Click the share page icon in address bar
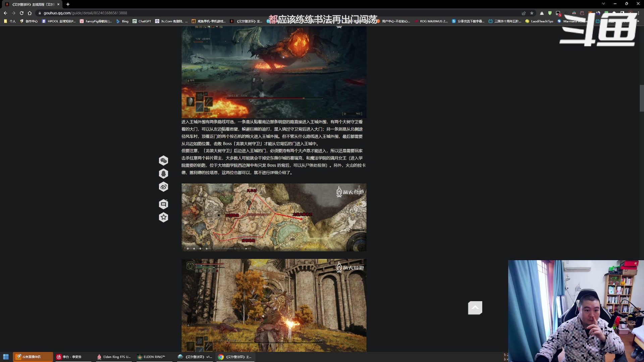Screen dimensions: 644x362 click(524, 13)
